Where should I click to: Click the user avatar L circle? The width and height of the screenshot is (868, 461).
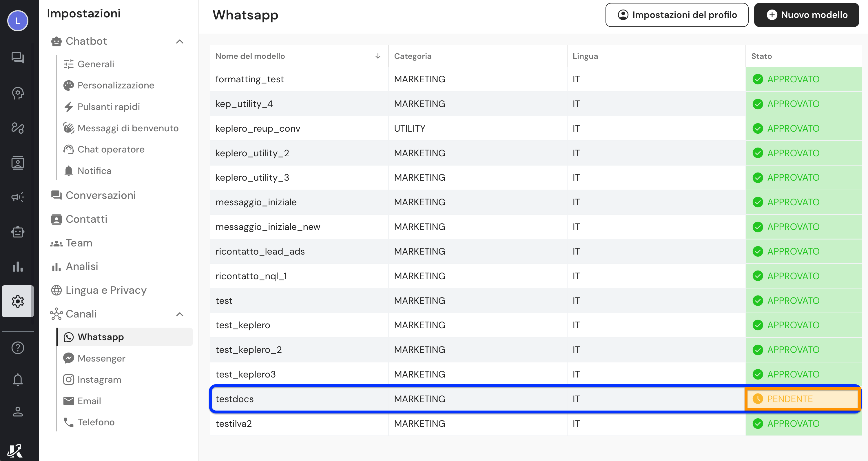[x=17, y=21]
